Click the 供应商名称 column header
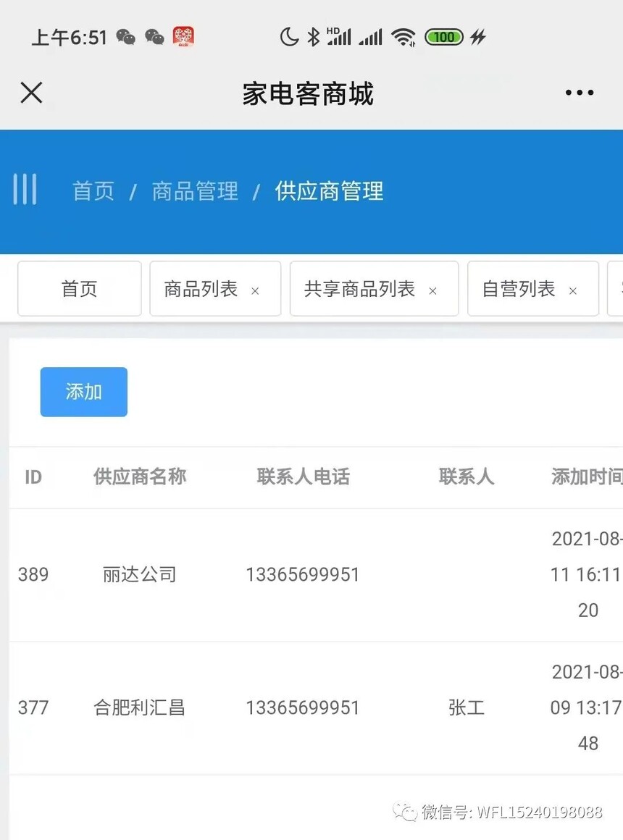Image resolution: width=623 pixels, height=840 pixels. click(x=139, y=476)
